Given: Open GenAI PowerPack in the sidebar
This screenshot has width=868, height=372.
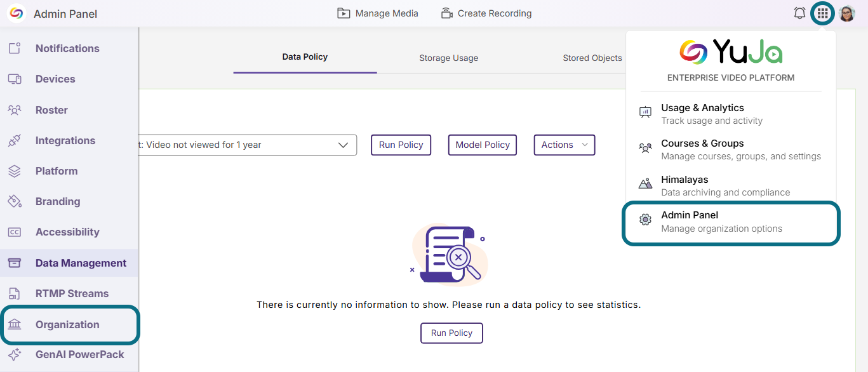Looking at the screenshot, I should click(x=69, y=354).
